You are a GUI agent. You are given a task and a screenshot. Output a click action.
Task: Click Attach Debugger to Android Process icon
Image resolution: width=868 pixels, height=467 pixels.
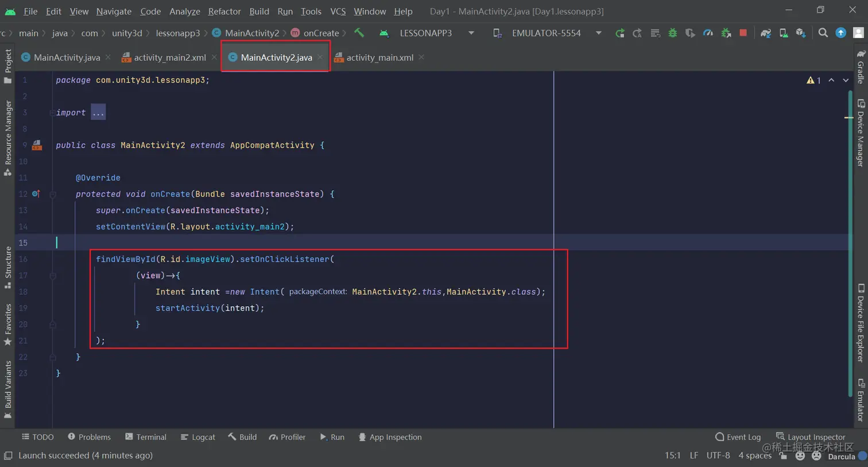[726, 33]
